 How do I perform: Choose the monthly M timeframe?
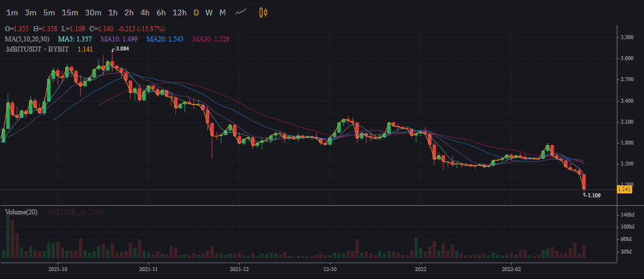tap(223, 12)
